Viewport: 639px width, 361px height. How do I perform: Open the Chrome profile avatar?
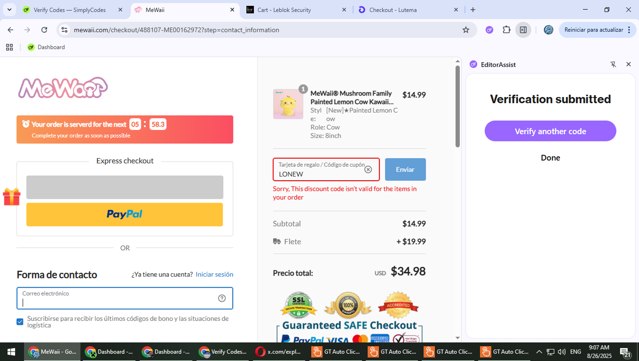548,30
